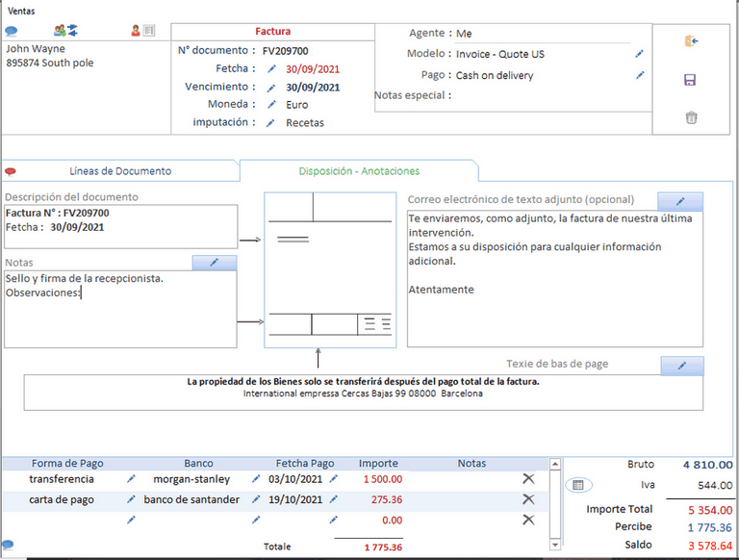This screenshot has width=739, height=560.
Task: Click the Texte de bas de page edit button
Action: click(x=682, y=366)
